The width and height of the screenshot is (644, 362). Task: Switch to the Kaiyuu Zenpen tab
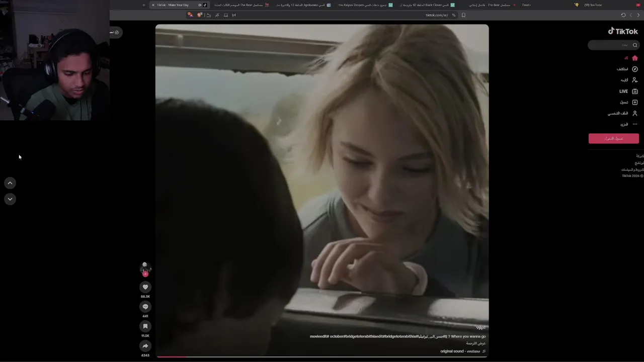pos(365,5)
